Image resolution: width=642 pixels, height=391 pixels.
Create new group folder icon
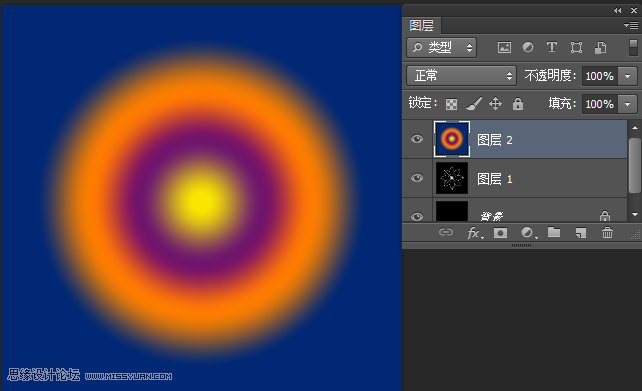pos(554,232)
